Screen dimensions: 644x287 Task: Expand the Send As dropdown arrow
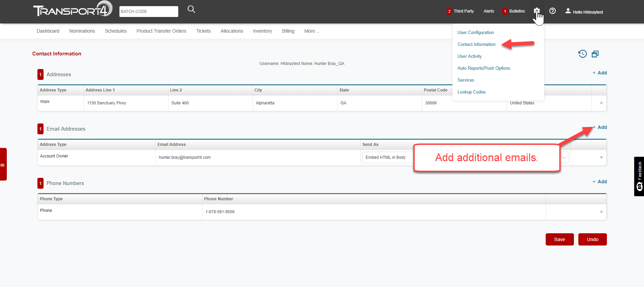pyautogui.click(x=564, y=157)
